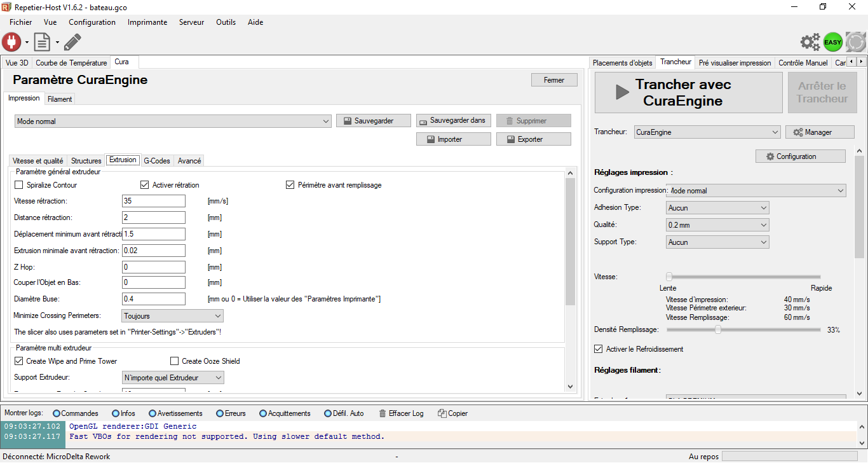Click the Importer button
Screen dimensions: 868x463
click(454, 139)
